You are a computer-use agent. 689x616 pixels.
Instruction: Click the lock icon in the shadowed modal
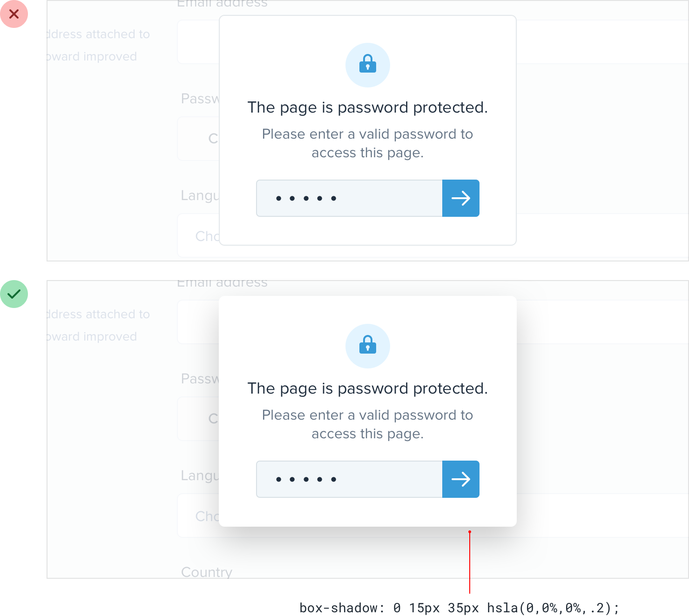click(x=368, y=345)
